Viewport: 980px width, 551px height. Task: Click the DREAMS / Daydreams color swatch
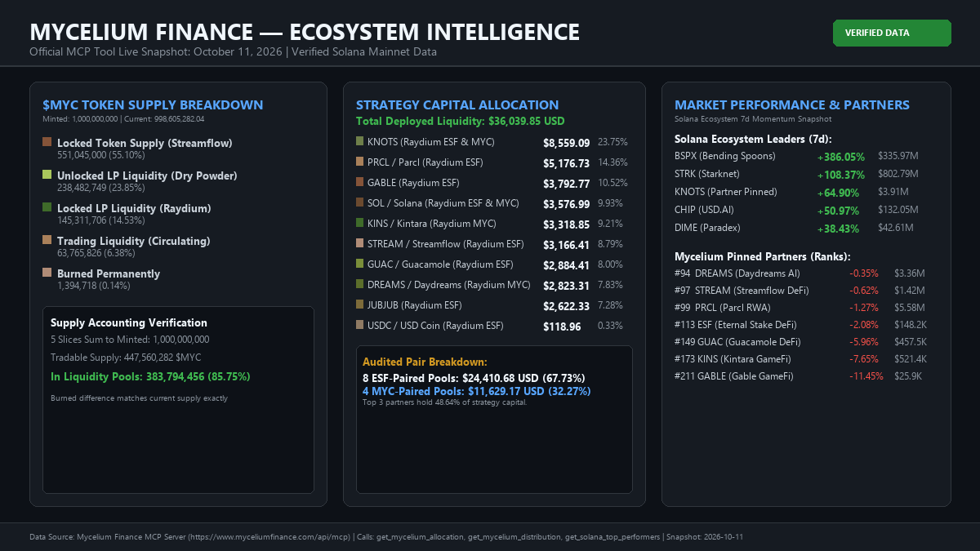[360, 284]
